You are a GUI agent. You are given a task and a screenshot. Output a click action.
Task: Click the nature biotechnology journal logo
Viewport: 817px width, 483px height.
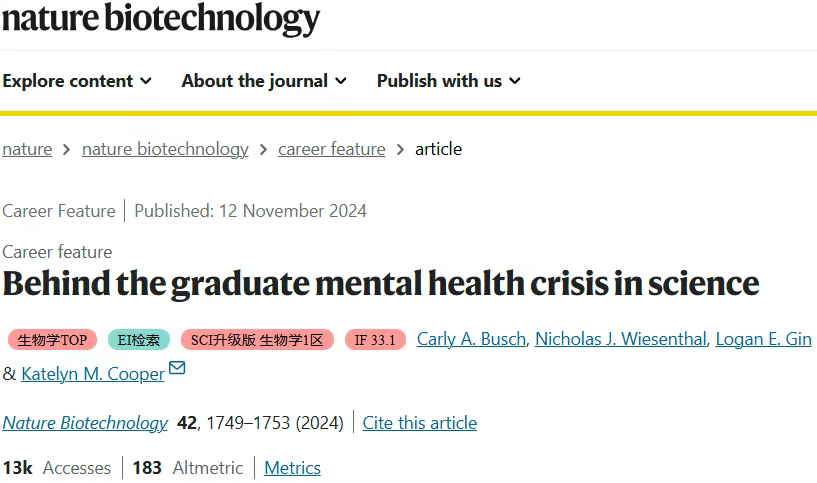click(x=161, y=19)
